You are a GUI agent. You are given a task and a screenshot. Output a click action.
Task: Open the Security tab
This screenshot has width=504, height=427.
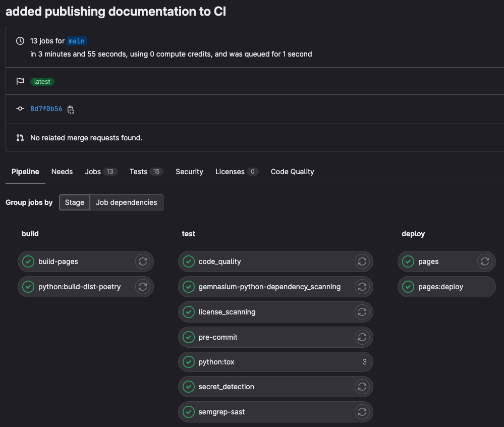pos(189,172)
